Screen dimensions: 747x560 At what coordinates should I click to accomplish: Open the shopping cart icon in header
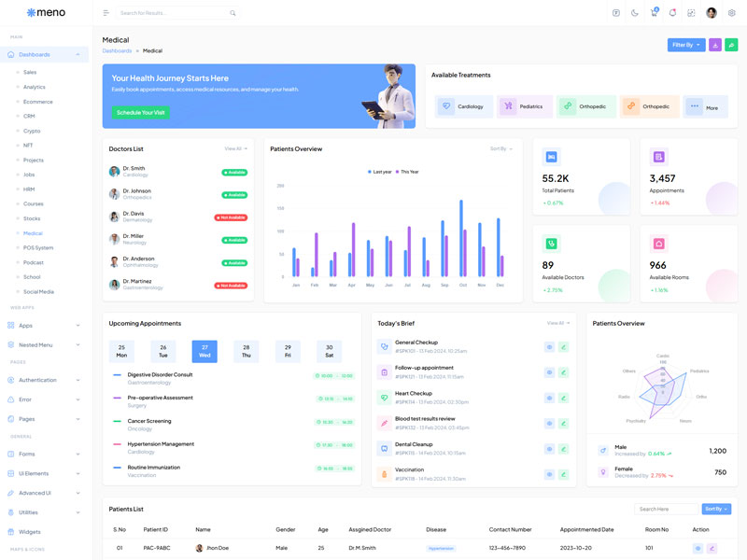(x=654, y=13)
